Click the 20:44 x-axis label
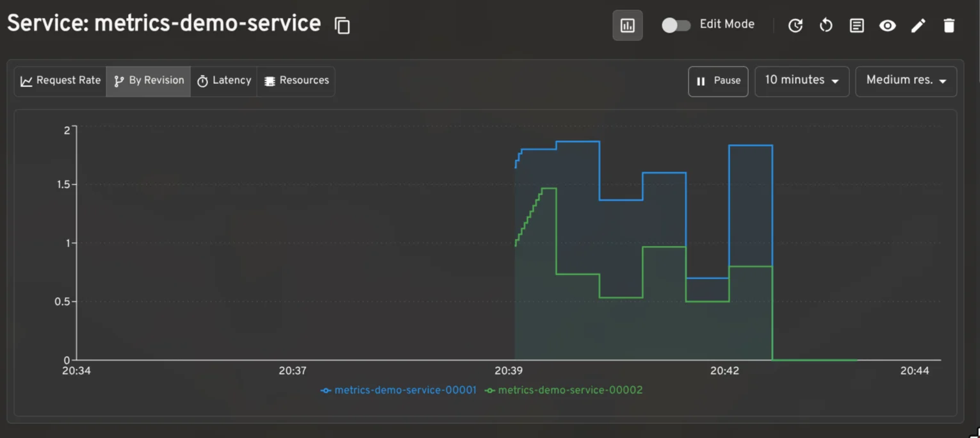 tap(915, 371)
